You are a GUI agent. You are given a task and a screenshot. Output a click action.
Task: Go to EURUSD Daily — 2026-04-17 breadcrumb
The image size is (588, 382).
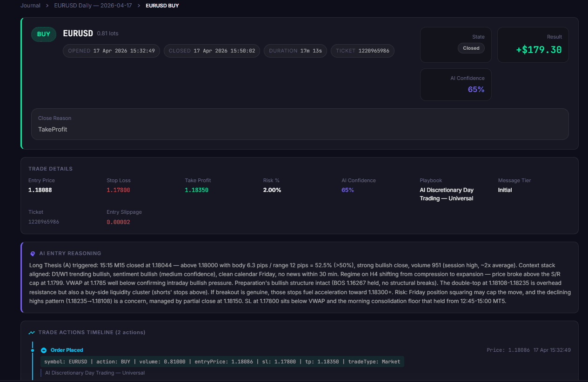click(x=93, y=6)
